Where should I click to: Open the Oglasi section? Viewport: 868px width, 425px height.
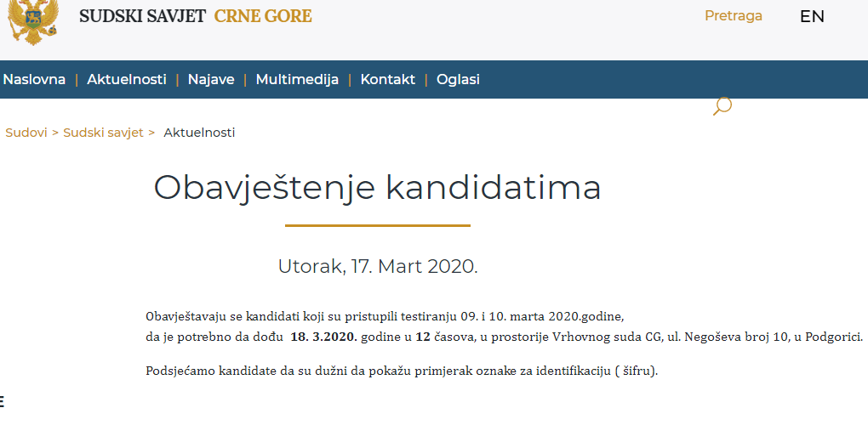coord(458,80)
